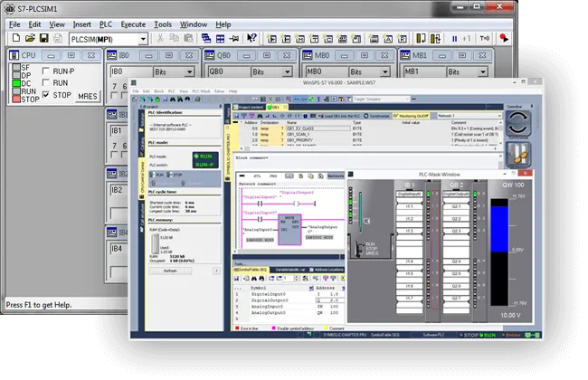Screen dimensions: 588x380
Task: Tile windows icon in PLCSIM toolbar
Action: pyautogui.click(x=220, y=38)
